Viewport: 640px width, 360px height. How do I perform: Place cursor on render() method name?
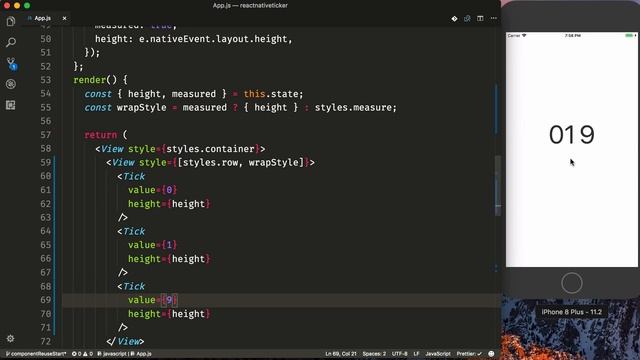tap(89, 80)
